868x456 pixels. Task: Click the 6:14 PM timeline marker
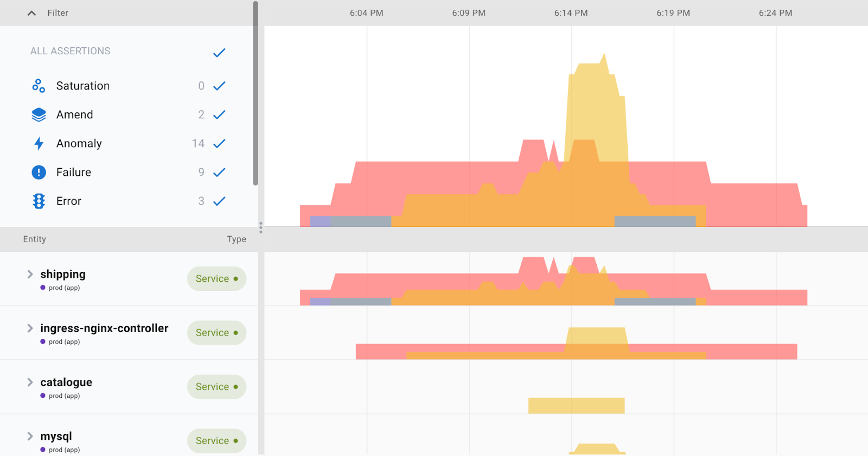click(571, 13)
